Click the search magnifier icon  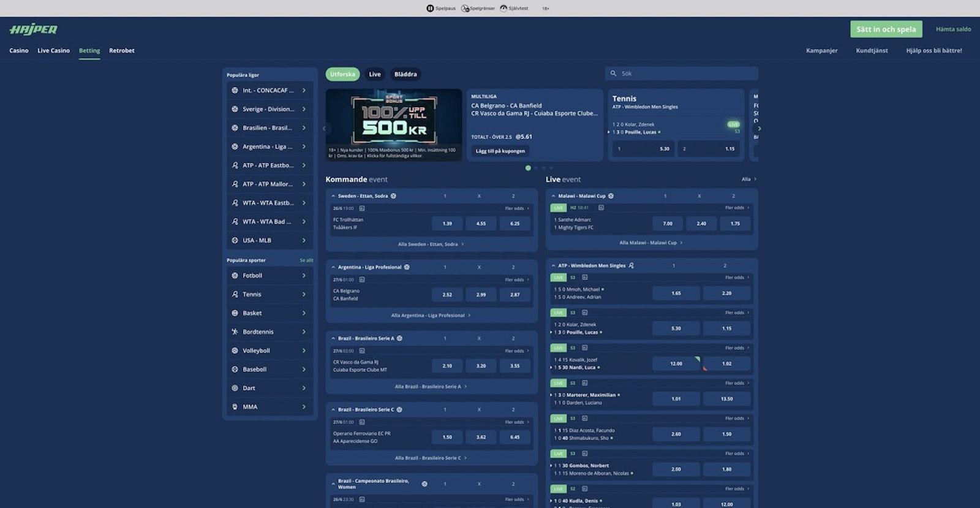pos(613,74)
